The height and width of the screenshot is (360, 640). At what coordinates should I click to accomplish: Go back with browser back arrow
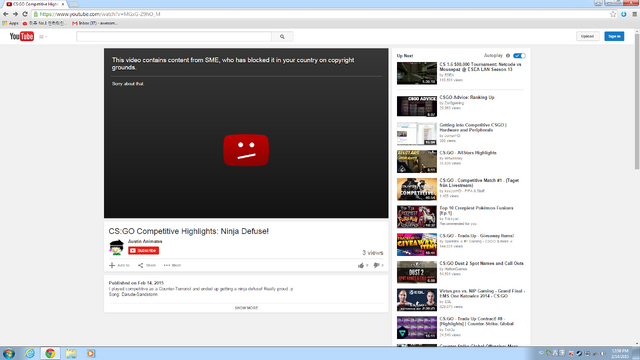coord(6,14)
